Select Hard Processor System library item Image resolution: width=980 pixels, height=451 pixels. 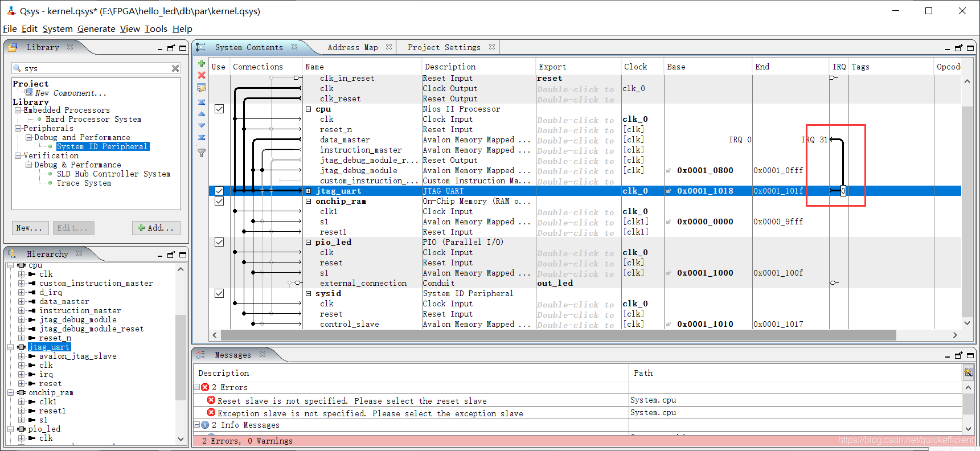tap(93, 120)
